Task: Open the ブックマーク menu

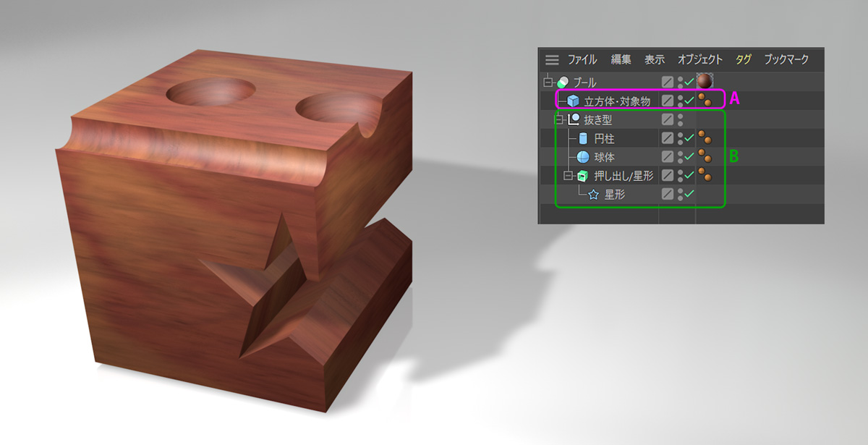Action: tap(786, 60)
